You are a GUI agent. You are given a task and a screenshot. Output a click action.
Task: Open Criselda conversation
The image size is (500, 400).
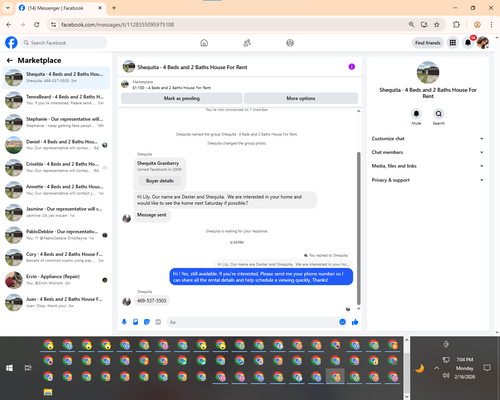coord(56,167)
